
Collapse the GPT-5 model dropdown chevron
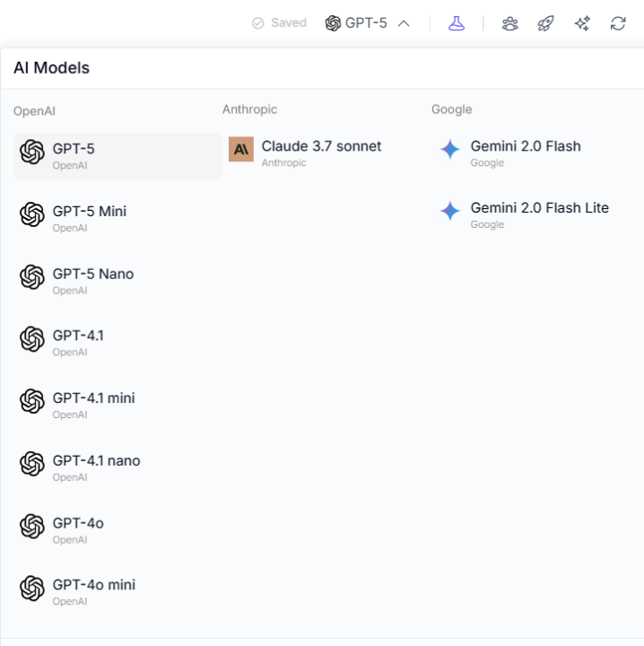404,23
